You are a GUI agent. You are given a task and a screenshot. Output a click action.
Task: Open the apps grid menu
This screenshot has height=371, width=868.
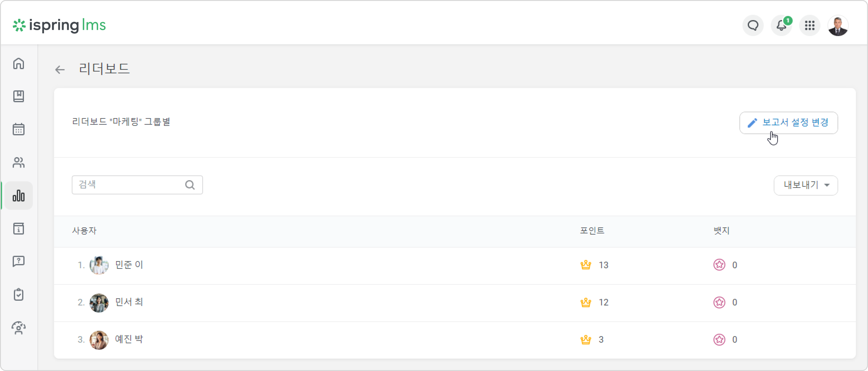pos(810,25)
